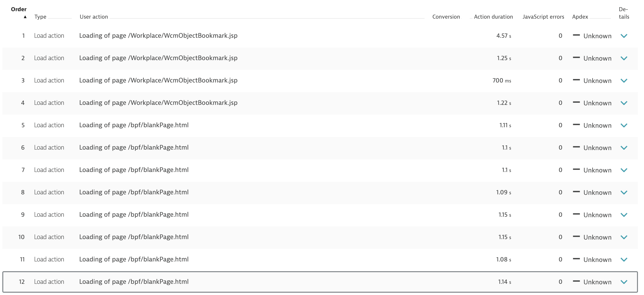The height and width of the screenshot is (295, 644).
Task: Select row 4 WcmObjectBookmark.jsp action
Action: [x=158, y=103]
